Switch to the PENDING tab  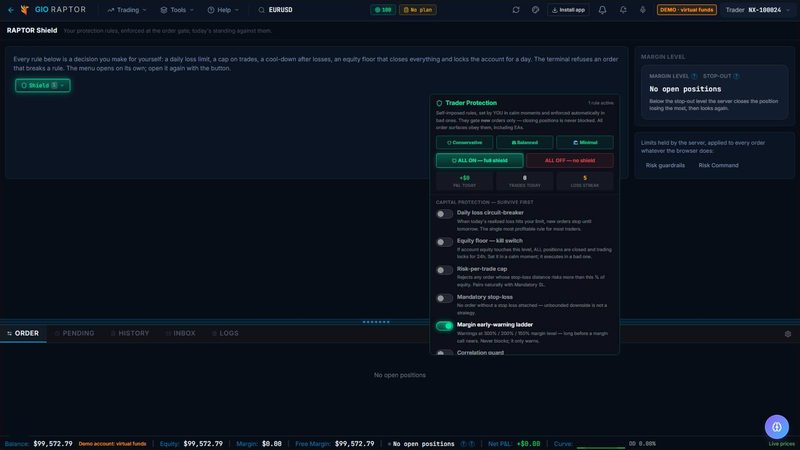point(74,333)
